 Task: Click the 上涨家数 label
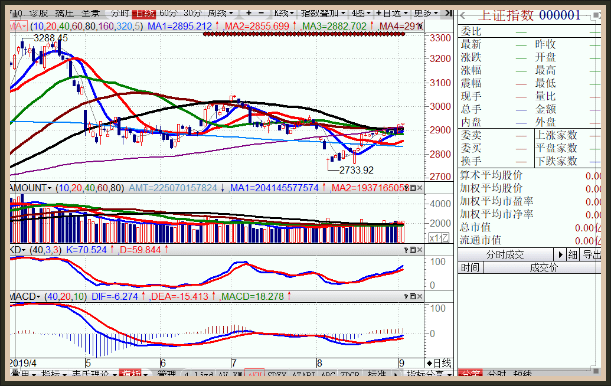pyautogui.click(x=556, y=135)
